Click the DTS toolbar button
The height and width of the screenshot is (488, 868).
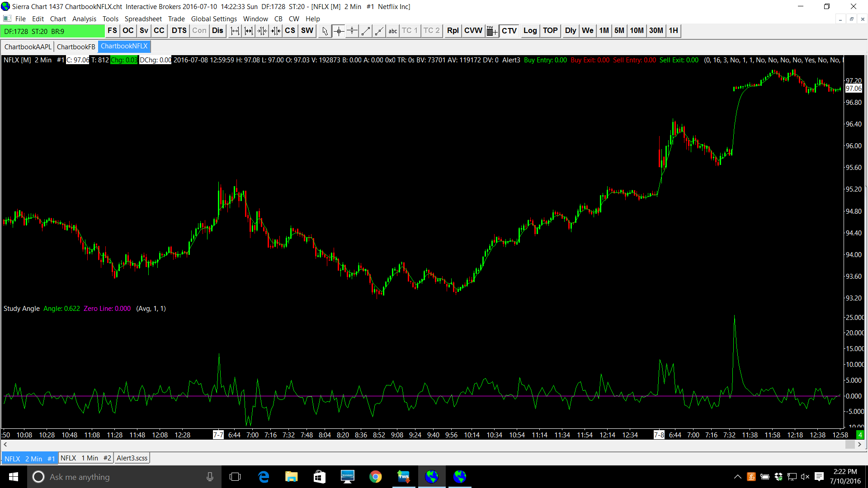(x=179, y=31)
